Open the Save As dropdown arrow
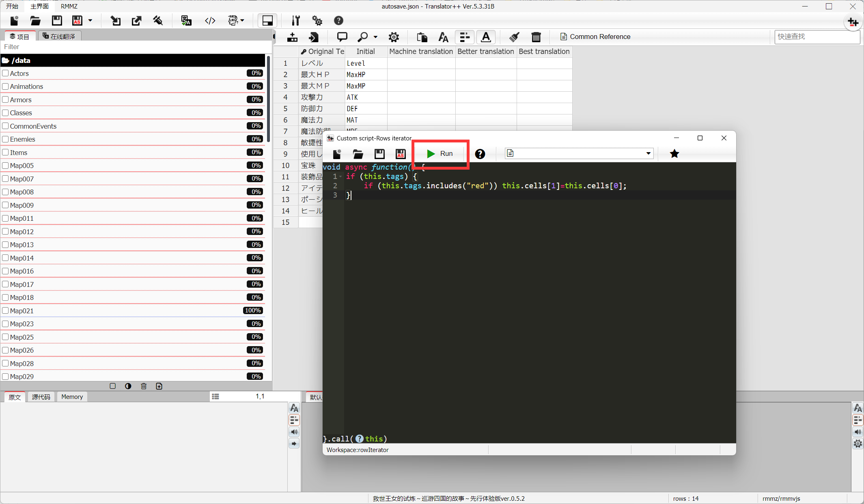Viewport: 864px width, 504px height. pyautogui.click(x=90, y=20)
